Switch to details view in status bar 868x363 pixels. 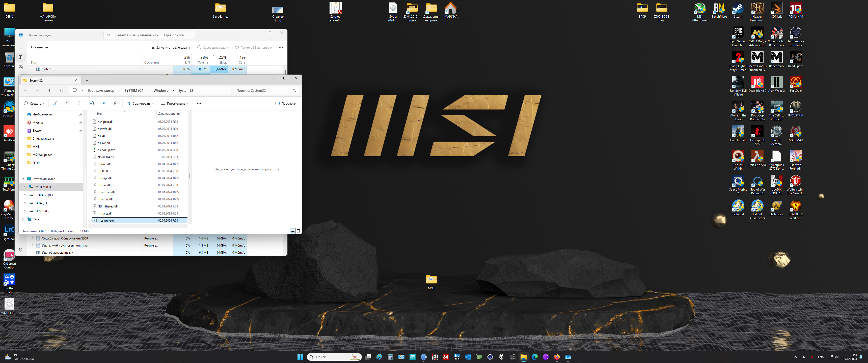pos(292,231)
